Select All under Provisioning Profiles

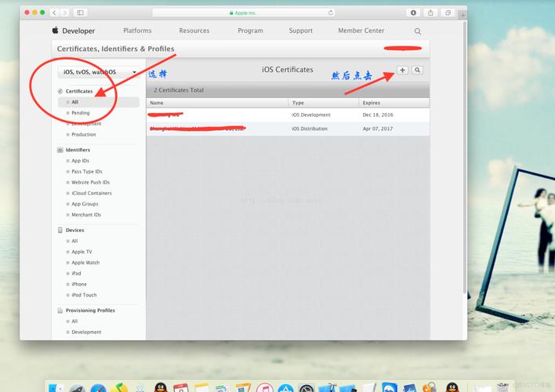pos(74,321)
